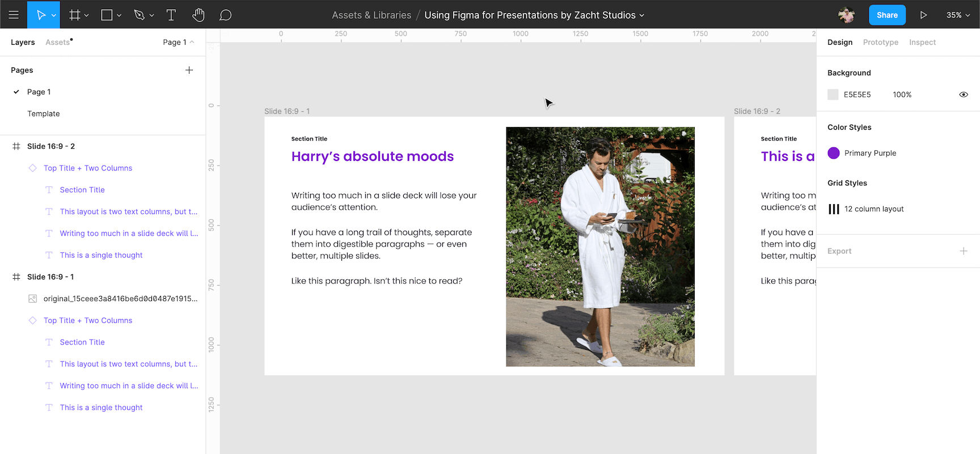Click the image icon of original_15ceee3a layer
This screenshot has width=980, height=454.
[33, 299]
